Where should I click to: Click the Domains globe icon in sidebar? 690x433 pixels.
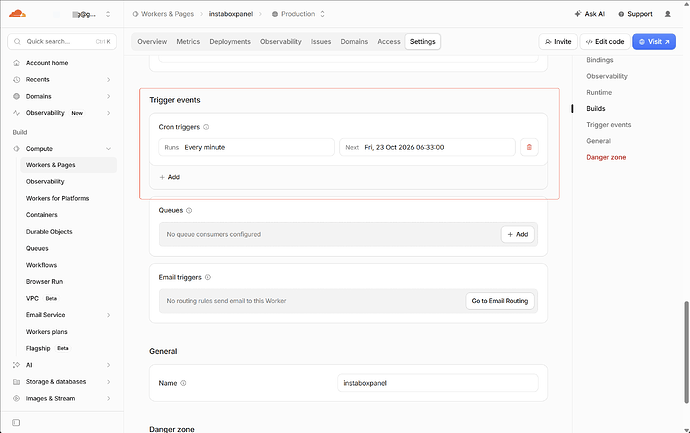pyautogui.click(x=16, y=96)
